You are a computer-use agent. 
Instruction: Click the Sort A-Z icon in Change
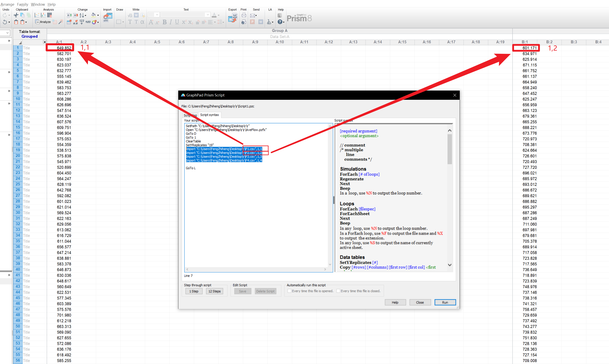pos(82,15)
